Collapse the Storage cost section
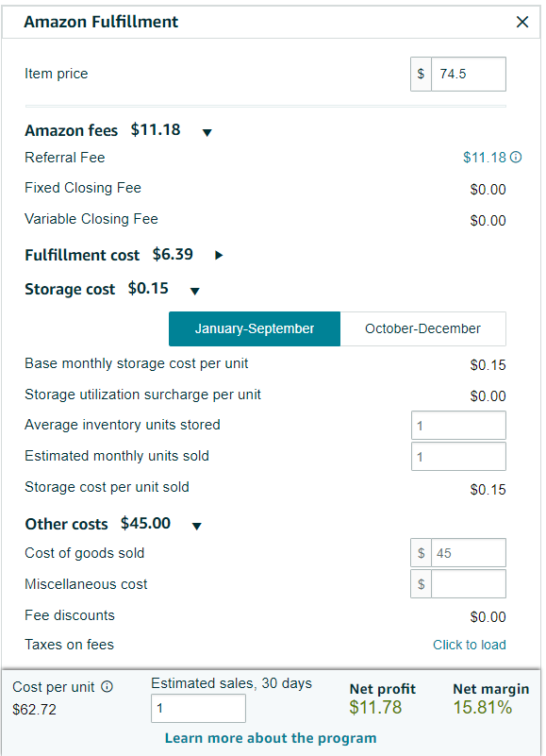 point(194,291)
